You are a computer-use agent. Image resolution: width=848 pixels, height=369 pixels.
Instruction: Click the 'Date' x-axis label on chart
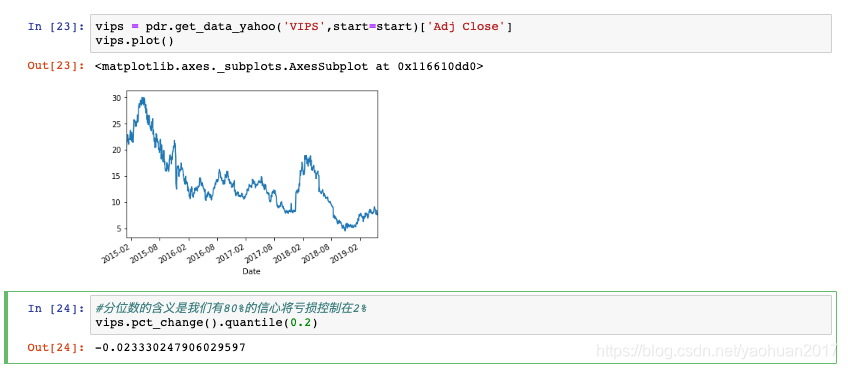251,271
